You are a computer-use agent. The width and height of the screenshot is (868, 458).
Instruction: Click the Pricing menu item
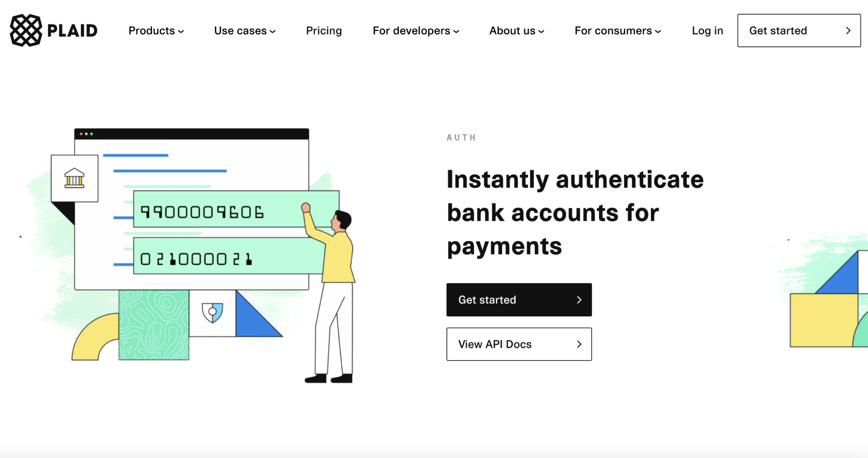(325, 31)
